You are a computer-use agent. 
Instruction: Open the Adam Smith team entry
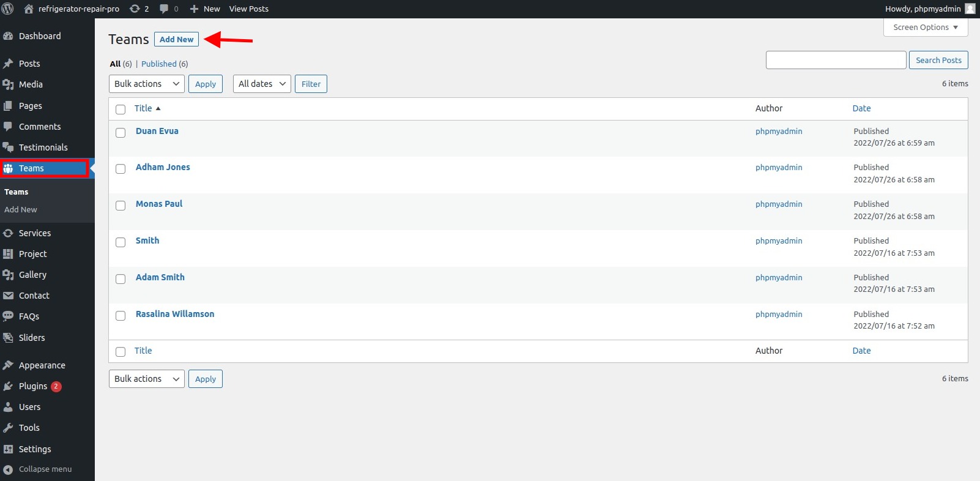tap(160, 277)
